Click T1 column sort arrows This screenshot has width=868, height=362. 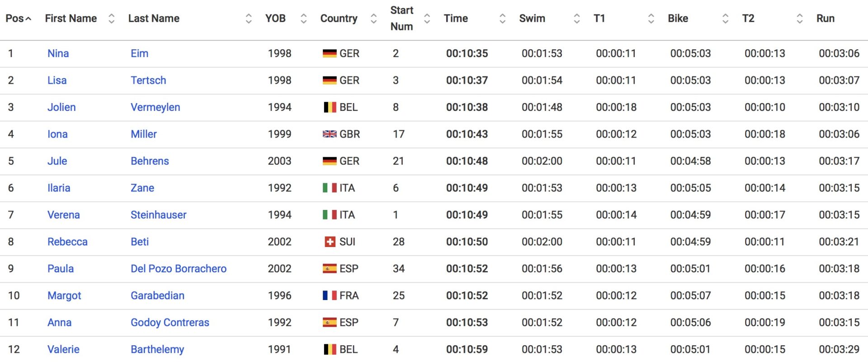click(x=651, y=19)
